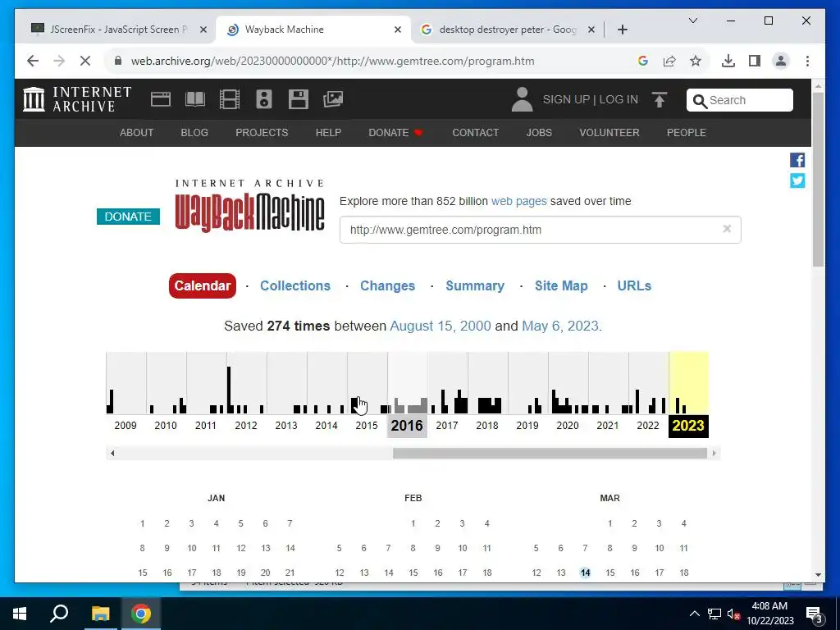Open Chrome downloads icon
The image size is (840, 630).
tap(728, 61)
